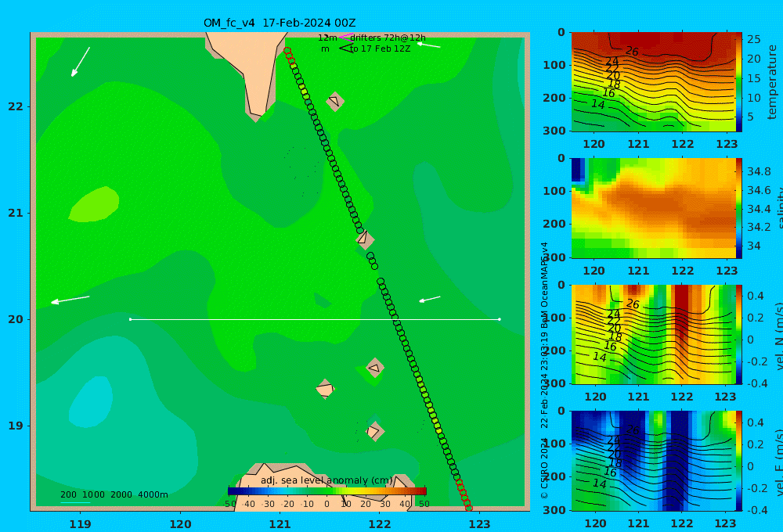Click the east endpoint of the white transect line

click(500, 319)
